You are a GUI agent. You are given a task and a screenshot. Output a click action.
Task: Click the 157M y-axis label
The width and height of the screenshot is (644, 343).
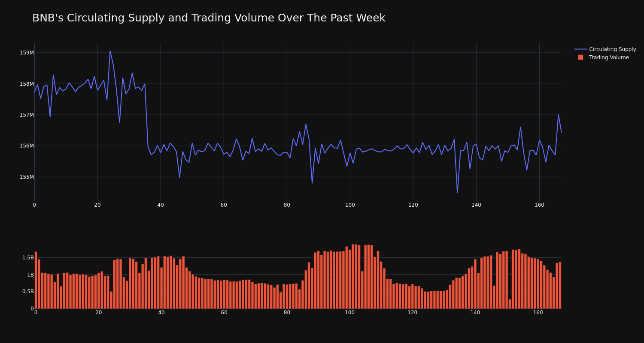tap(27, 115)
